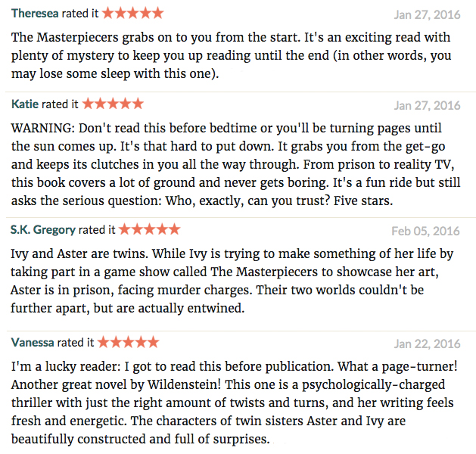Click the first star in Theresea's rating
Viewport: 476px width, 454px height.
coord(107,14)
